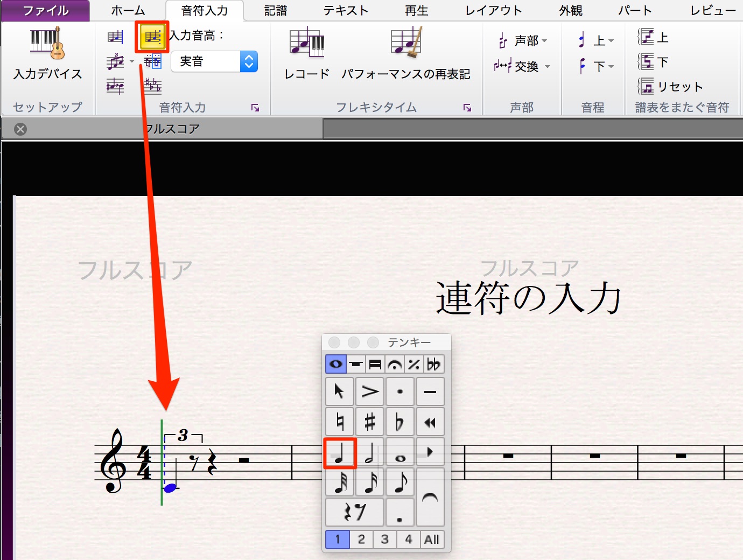This screenshot has width=743, height=560.
Task: Select the eighth note on keypad
Action: 400,482
